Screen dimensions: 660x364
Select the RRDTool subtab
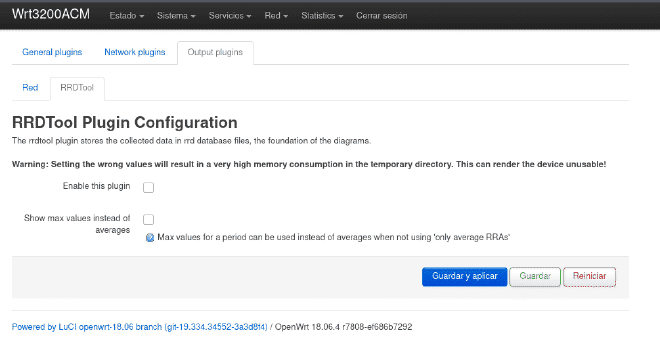point(77,88)
